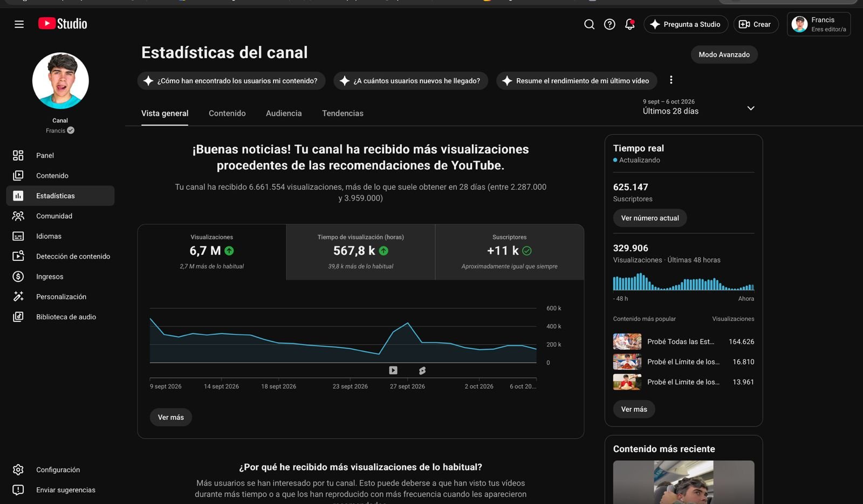Open the hamburger navigation menu

(19, 24)
